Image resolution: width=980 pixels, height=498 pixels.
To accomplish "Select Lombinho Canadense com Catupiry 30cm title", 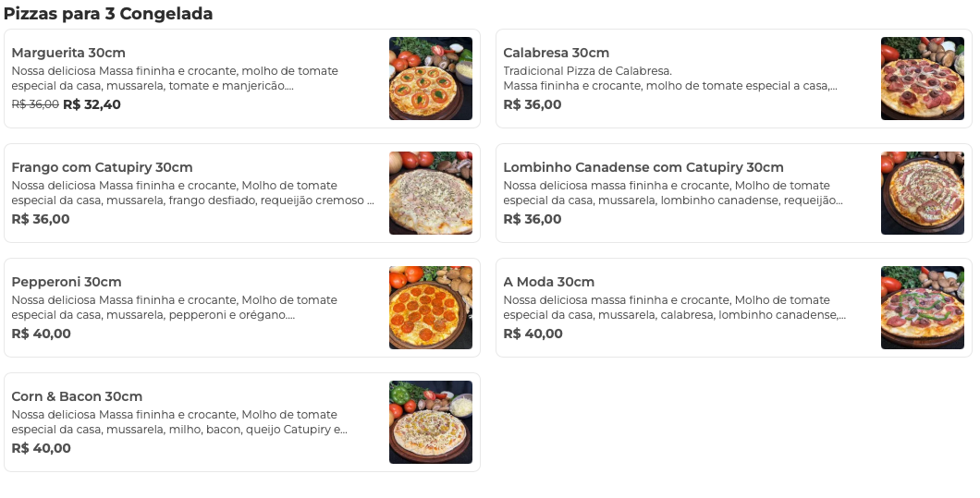I will point(643,167).
